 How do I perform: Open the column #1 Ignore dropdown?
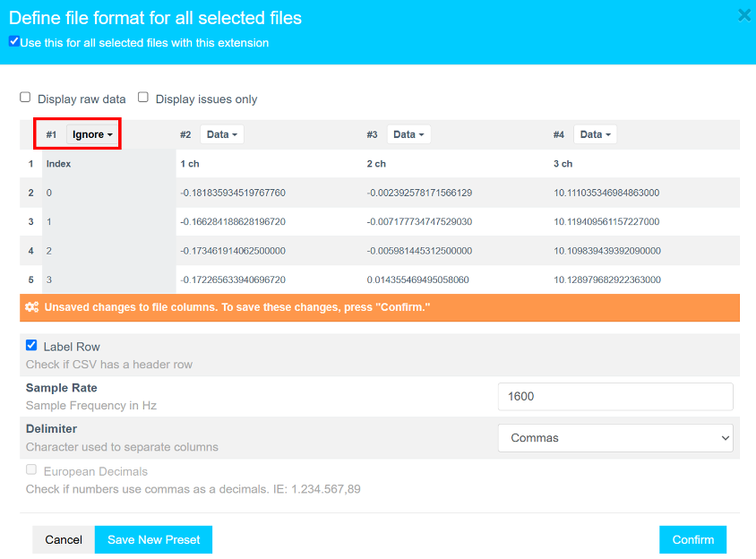[93, 134]
